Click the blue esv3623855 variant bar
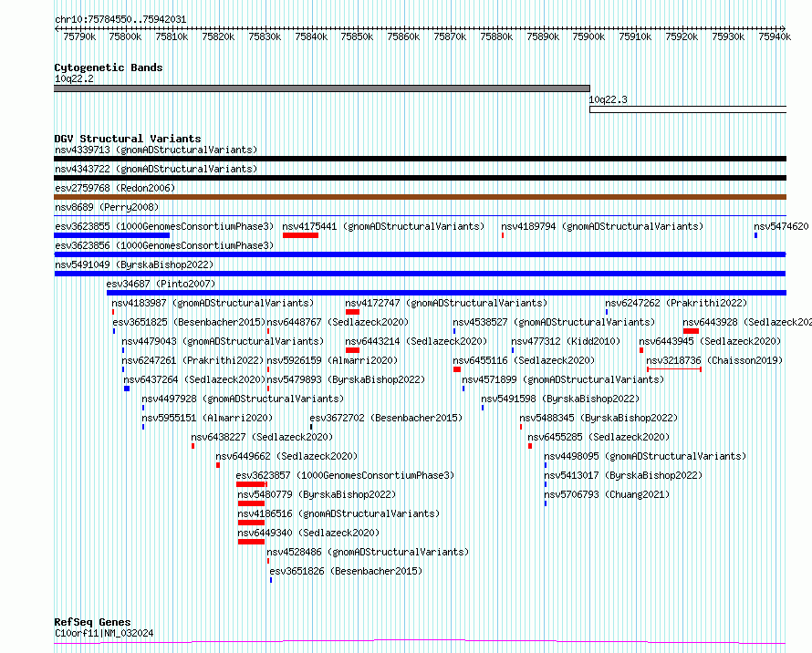This screenshot has height=653, width=812. tap(112, 235)
